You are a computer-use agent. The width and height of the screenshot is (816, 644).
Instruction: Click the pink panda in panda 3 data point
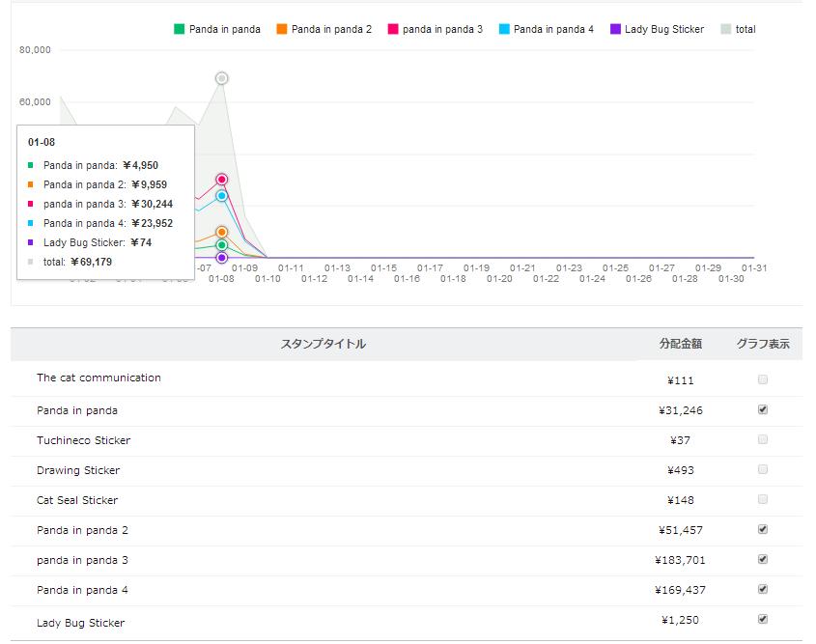click(222, 180)
